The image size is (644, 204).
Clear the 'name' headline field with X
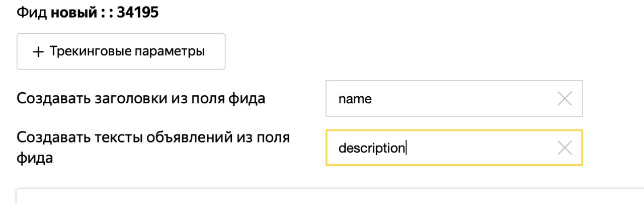click(x=565, y=99)
